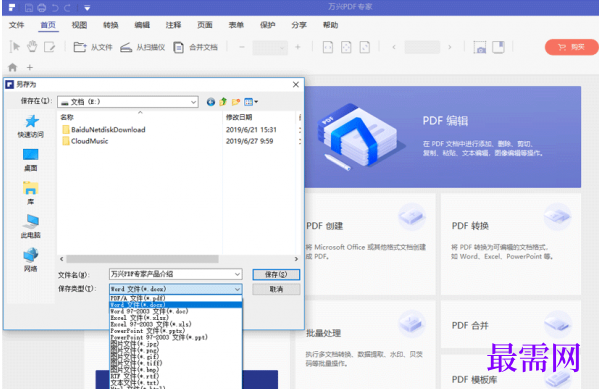This screenshot has height=389, width=599.
Task: Click 从文件 create from file
Action: 93,47
